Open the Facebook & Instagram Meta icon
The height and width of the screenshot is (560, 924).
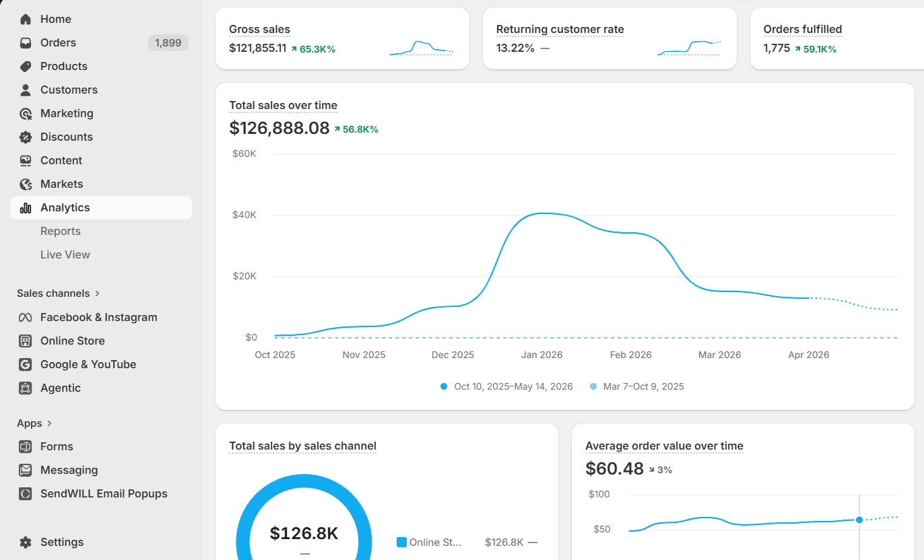(26, 317)
